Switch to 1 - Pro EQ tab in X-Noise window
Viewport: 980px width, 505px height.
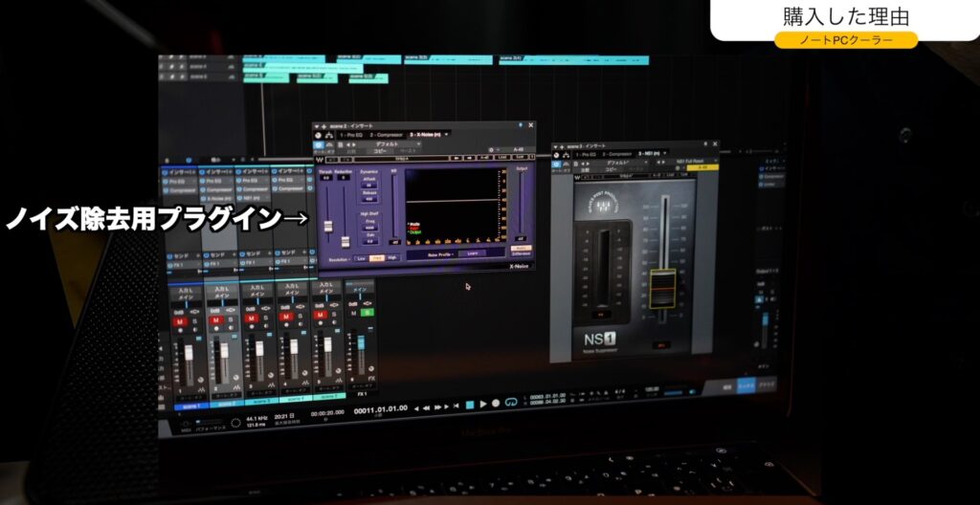(x=351, y=135)
